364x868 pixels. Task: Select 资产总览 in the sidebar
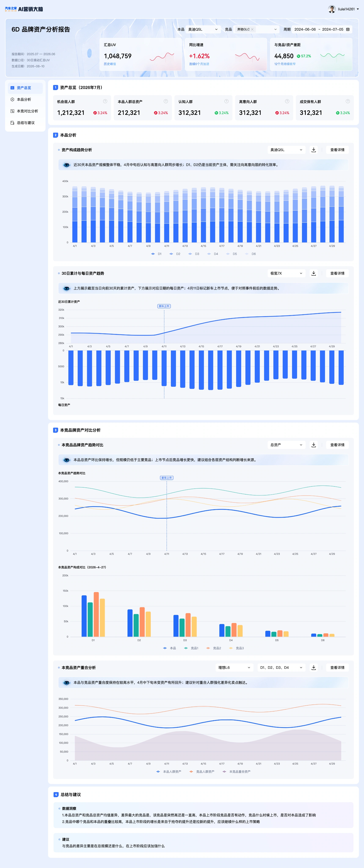pos(25,88)
